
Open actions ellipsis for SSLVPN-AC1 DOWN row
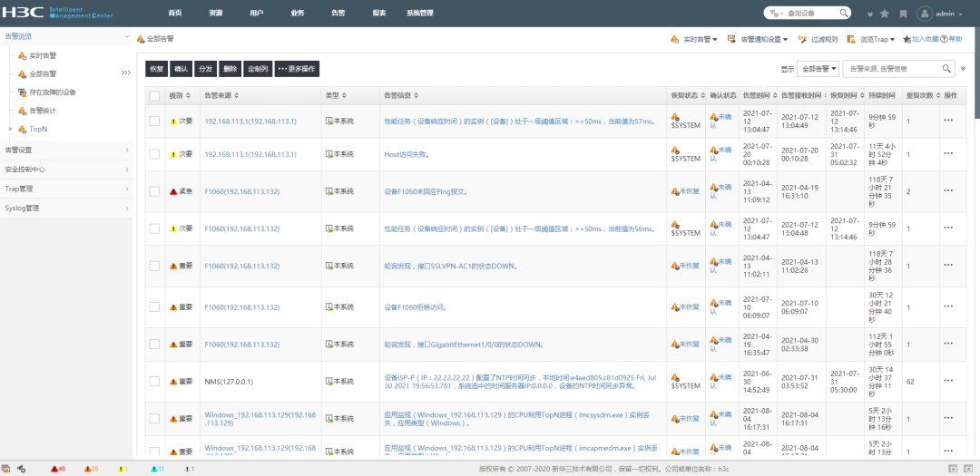[x=948, y=266]
